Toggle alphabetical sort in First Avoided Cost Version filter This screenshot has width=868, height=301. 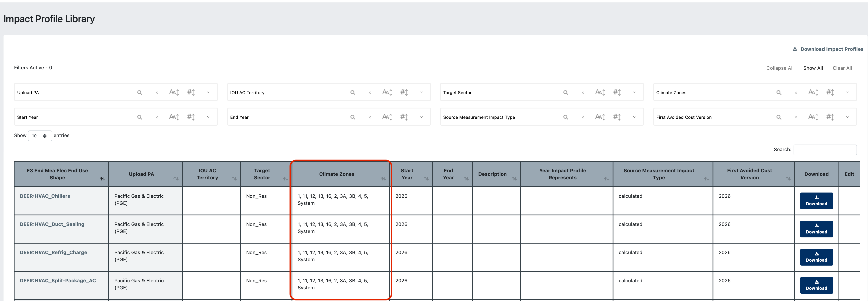[813, 117]
